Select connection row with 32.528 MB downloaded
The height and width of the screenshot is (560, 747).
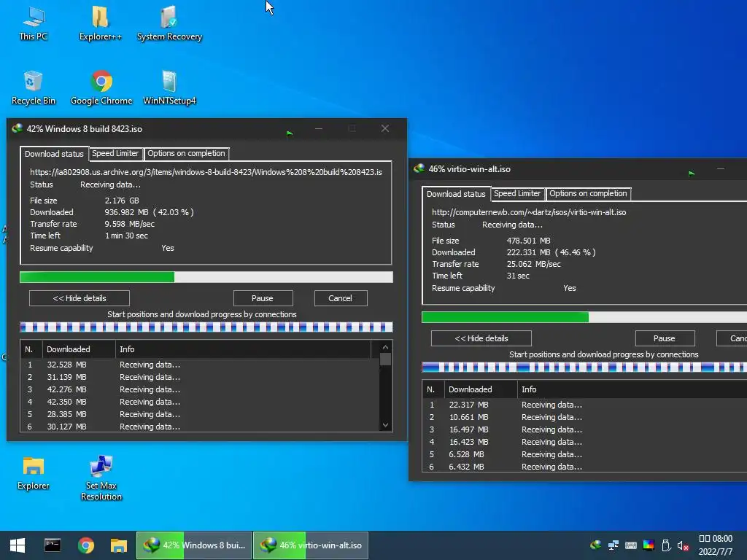pos(200,365)
